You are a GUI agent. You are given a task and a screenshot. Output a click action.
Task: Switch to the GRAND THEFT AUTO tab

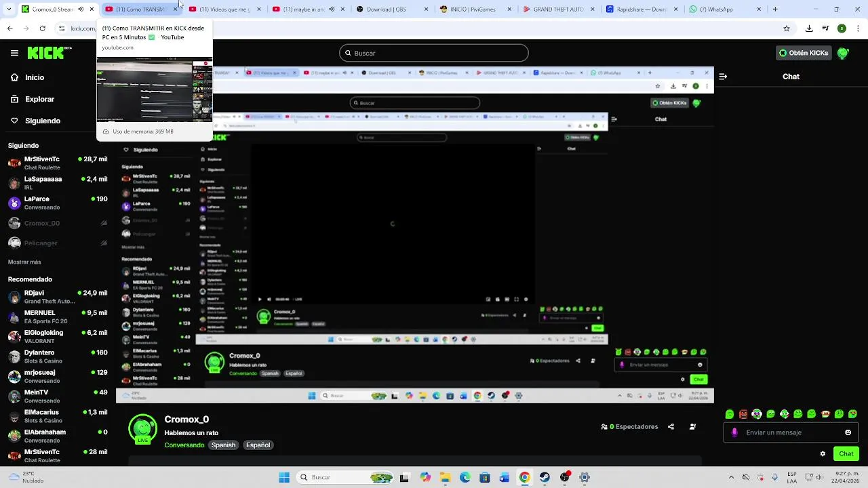pyautogui.click(x=559, y=9)
